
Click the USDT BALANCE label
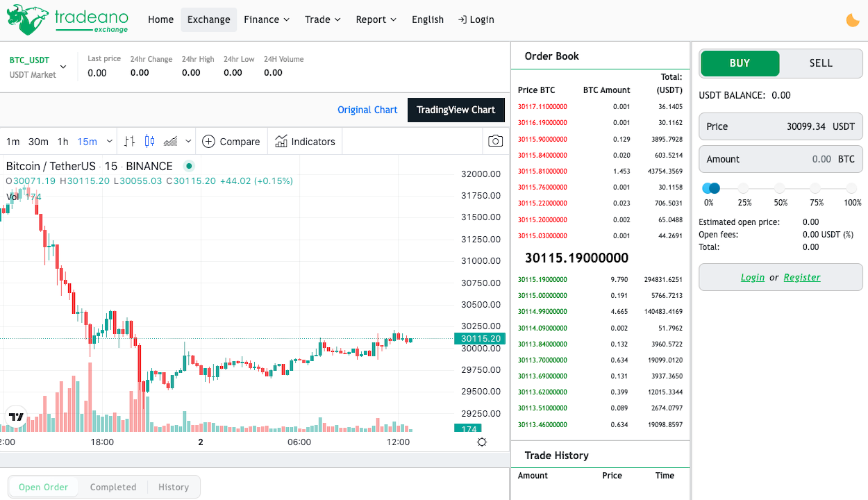coord(732,96)
